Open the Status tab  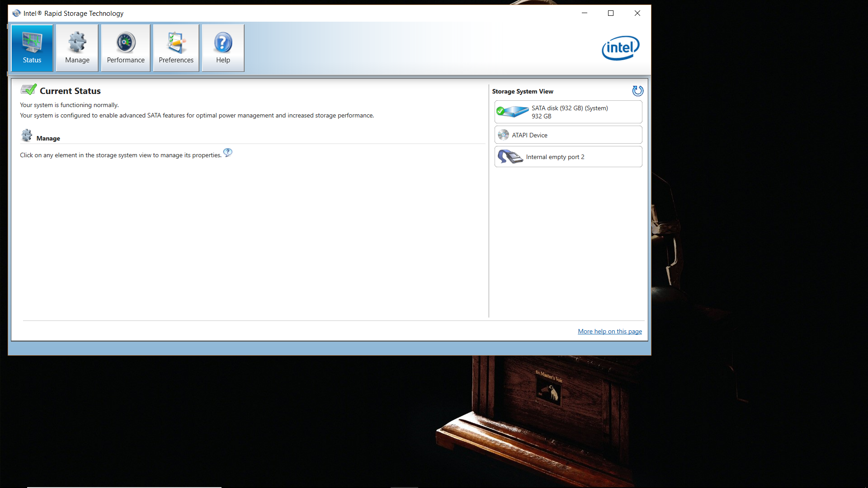(32, 48)
